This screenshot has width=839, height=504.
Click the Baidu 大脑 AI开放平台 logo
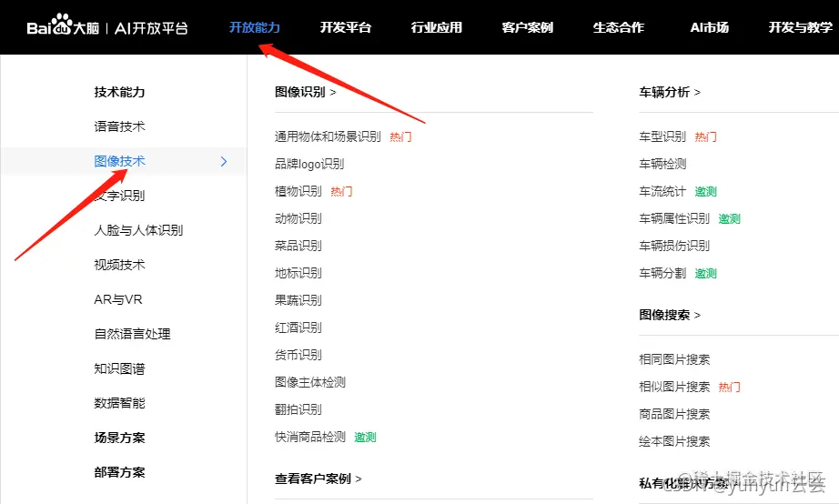click(107, 25)
